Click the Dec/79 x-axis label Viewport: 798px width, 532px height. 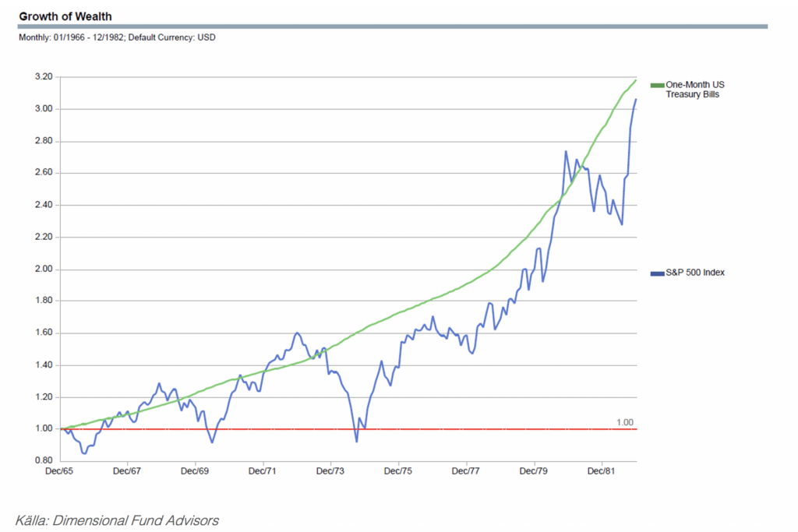[x=534, y=471]
